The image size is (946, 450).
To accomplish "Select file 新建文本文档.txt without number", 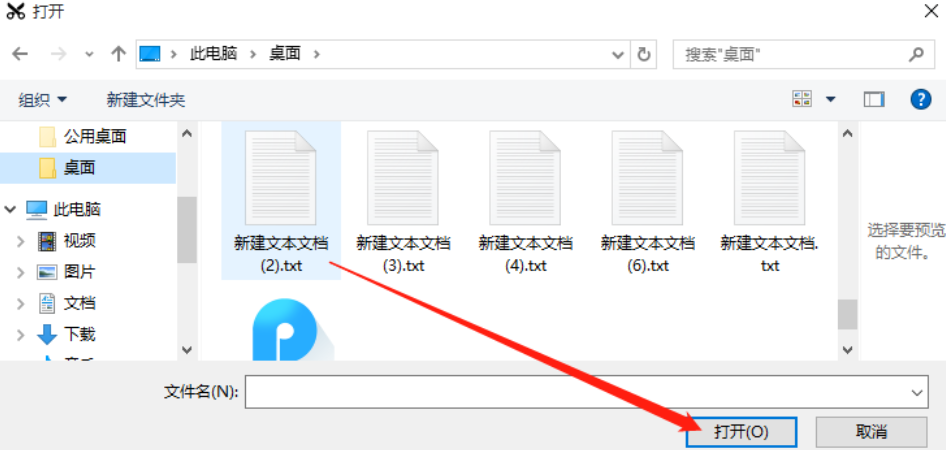I will coord(770,200).
